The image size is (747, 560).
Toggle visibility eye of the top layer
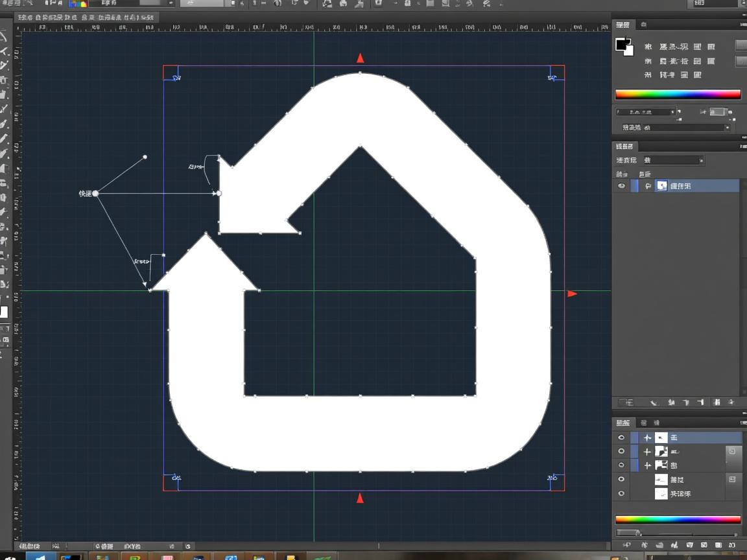[622, 438]
